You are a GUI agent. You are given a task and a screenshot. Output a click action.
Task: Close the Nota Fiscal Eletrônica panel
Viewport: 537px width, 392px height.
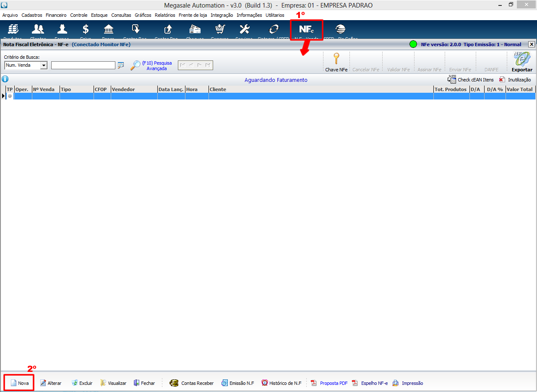pyautogui.click(x=531, y=44)
